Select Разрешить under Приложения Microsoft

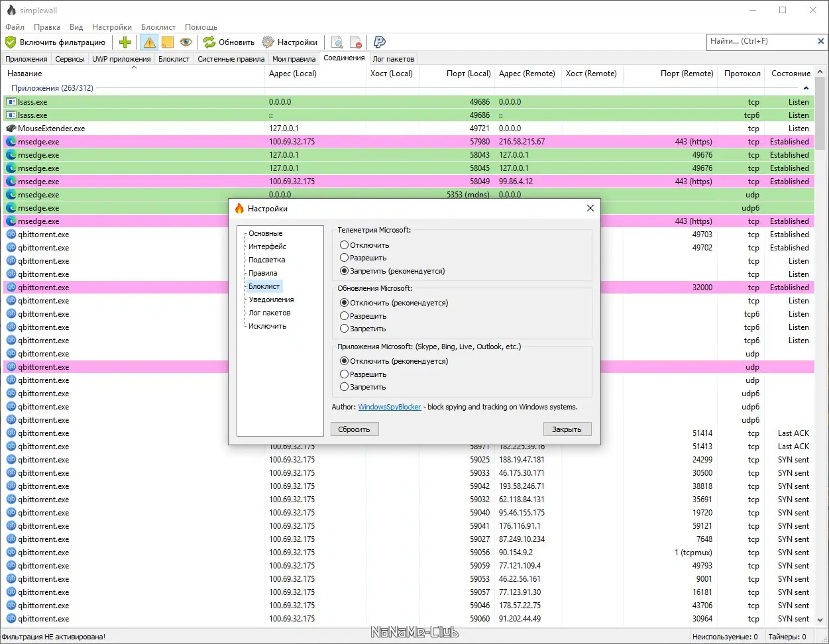(x=363, y=374)
